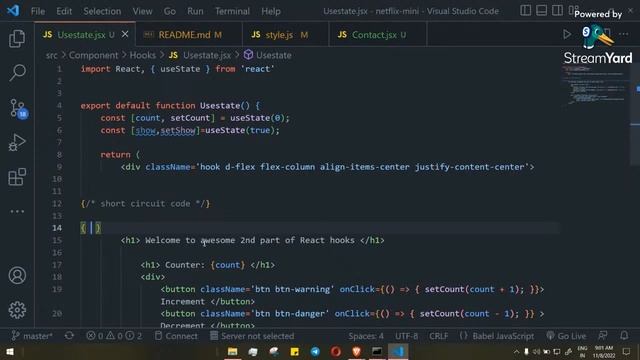
Task: Open the File menu
Action: point(38,11)
